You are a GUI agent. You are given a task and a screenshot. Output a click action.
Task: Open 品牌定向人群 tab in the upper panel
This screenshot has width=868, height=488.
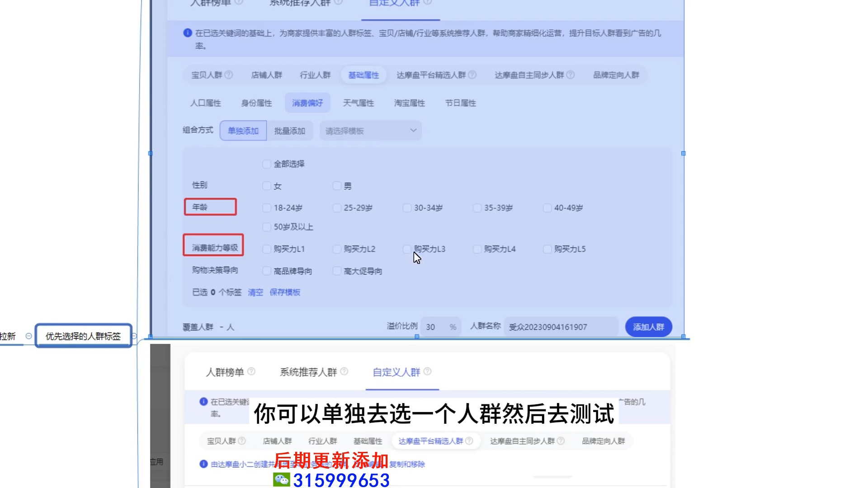(616, 75)
